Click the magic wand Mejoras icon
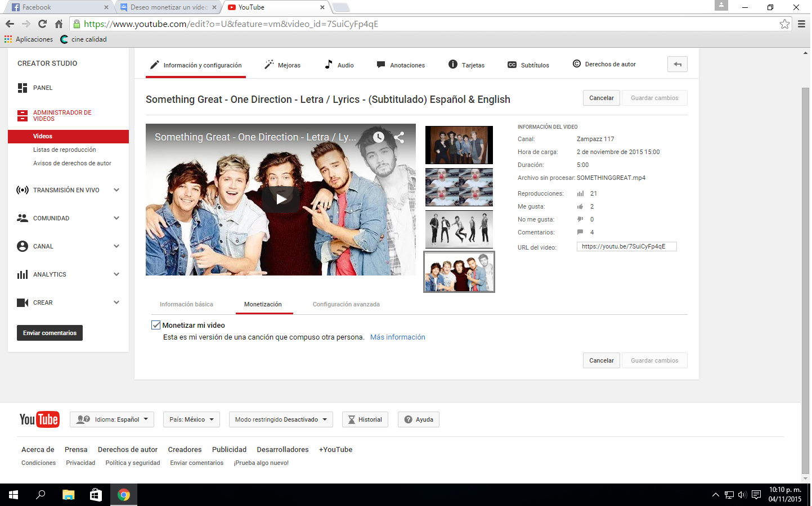The image size is (812, 506). 269,65
